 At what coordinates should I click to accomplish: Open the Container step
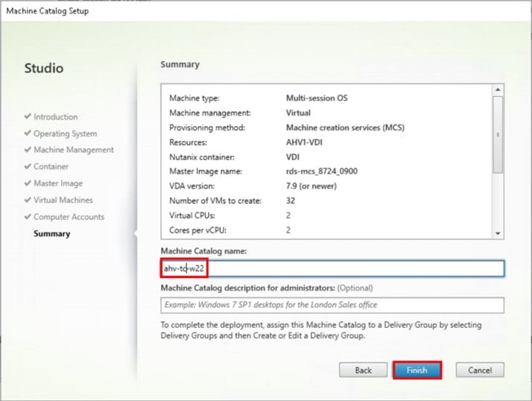[51, 166]
